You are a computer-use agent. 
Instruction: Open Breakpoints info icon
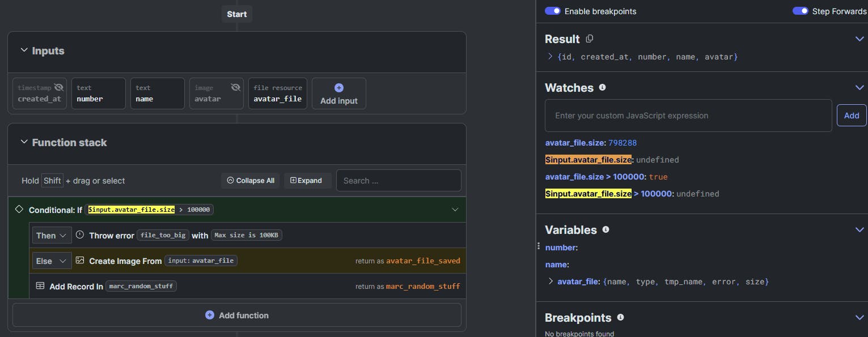click(620, 317)
